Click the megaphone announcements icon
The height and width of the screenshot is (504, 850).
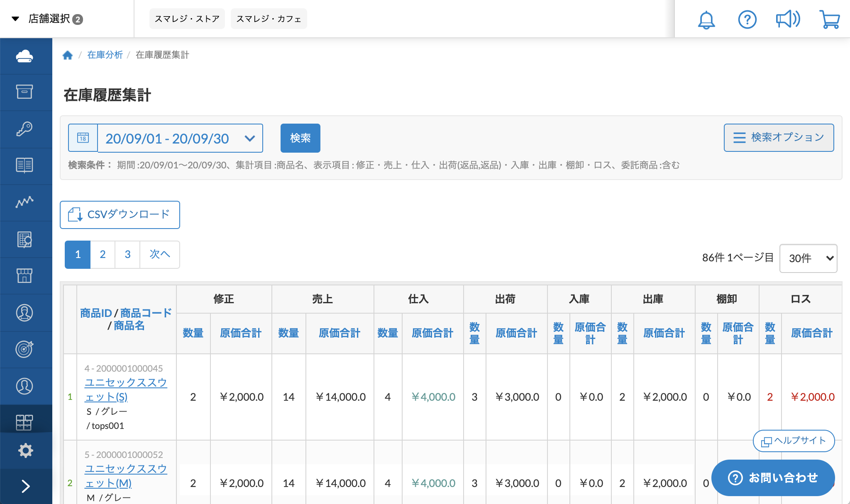point(788,19)
